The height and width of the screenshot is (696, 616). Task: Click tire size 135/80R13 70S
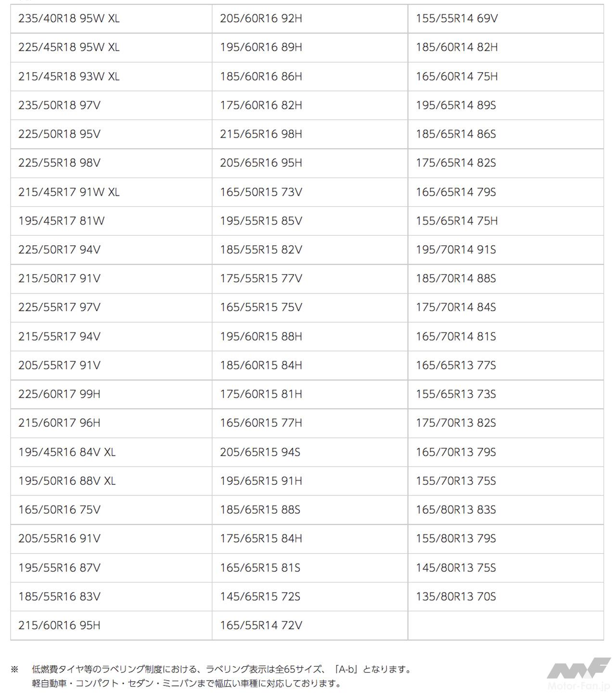456,597
